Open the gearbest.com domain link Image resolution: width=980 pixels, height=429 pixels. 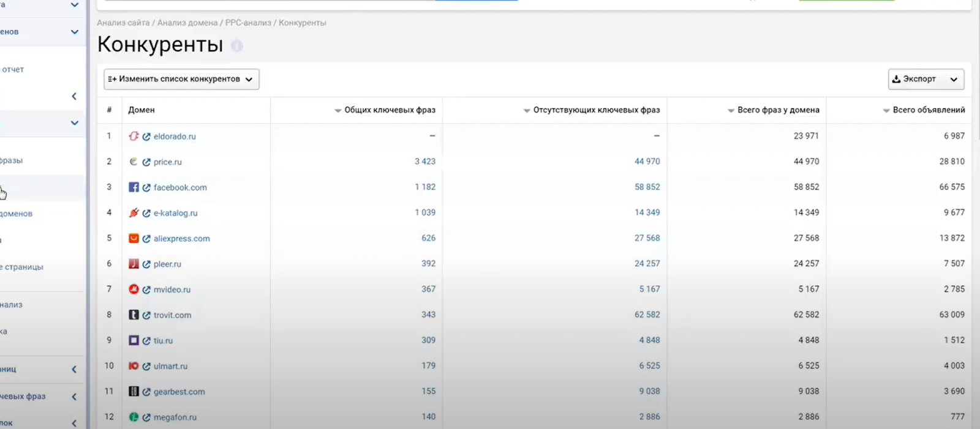coord(179,392)
